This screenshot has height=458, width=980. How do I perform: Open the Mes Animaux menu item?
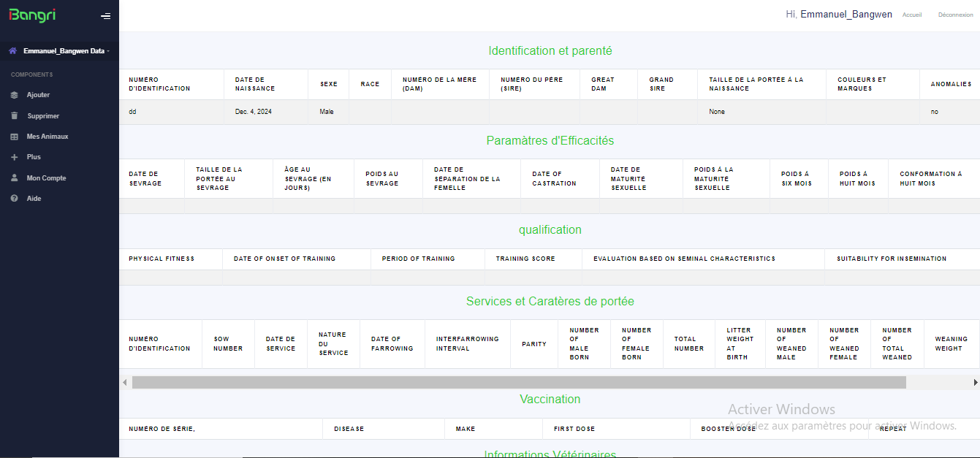click(48, 137)
